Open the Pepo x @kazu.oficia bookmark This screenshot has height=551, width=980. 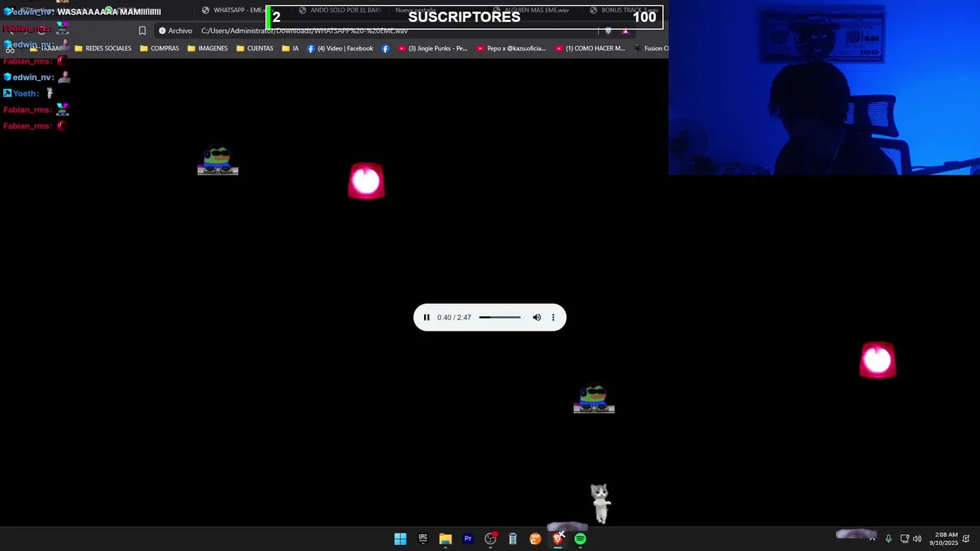(511, 48)
